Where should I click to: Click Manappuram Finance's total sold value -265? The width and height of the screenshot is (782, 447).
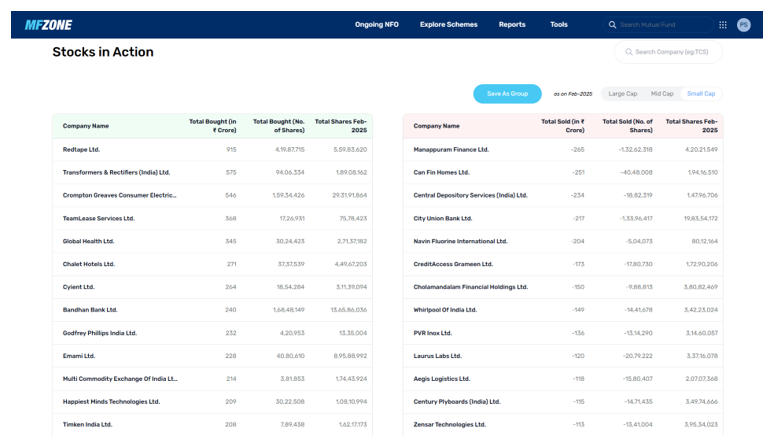click(578, 150)
